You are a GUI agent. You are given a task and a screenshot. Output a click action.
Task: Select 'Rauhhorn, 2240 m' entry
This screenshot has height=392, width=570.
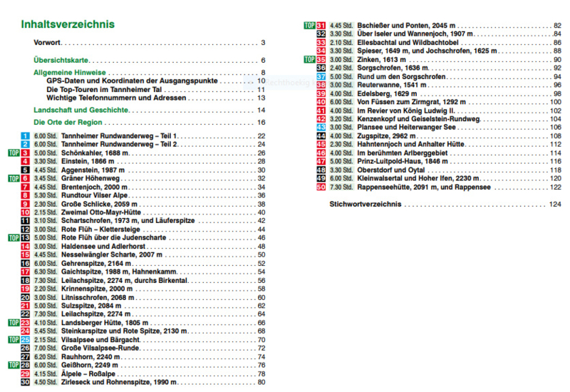click(90, 357)
